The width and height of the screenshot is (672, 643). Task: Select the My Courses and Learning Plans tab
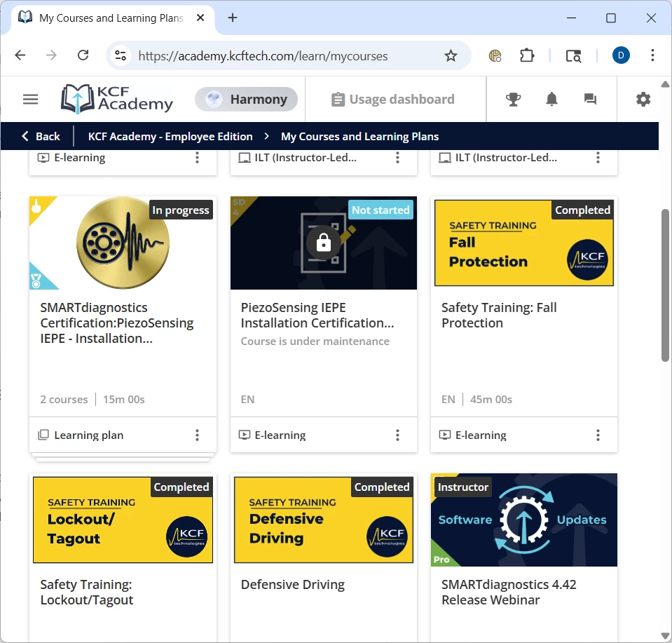tap(112, 18)
